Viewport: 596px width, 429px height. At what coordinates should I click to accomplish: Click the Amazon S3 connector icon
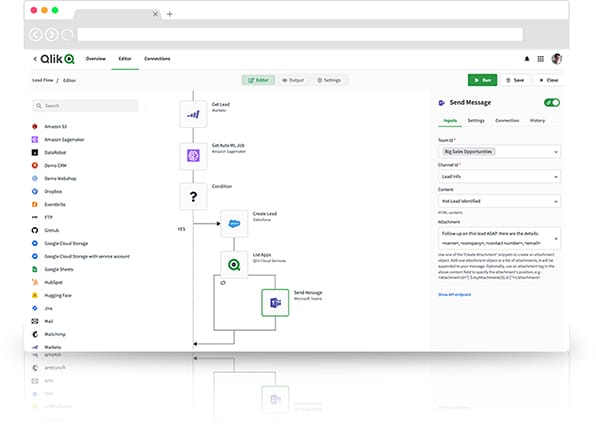click(x=35, y=126)
